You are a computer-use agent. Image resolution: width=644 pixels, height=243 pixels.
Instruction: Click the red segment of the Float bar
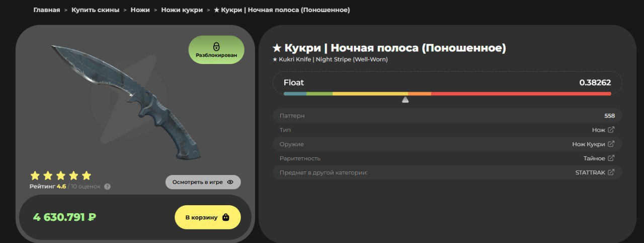click(x=521, y=94)
